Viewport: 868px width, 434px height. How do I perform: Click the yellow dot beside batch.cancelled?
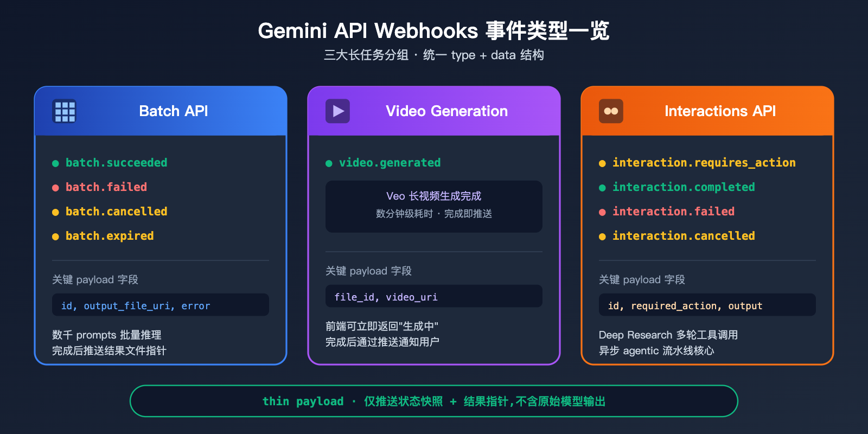(55, 212)
